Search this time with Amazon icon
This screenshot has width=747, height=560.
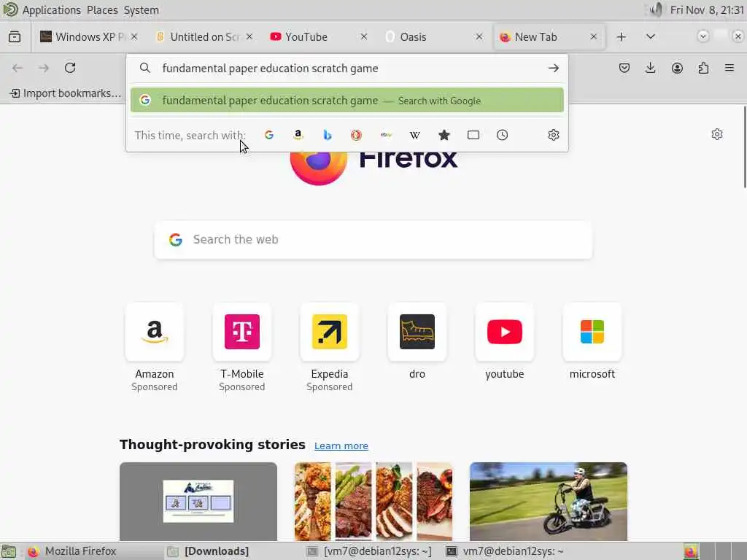coord(298,135)
